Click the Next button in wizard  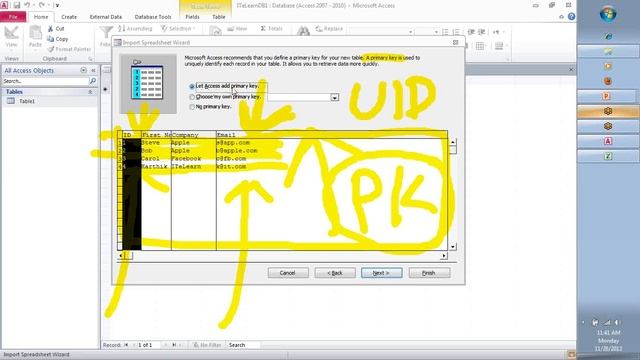pos(382,273)
